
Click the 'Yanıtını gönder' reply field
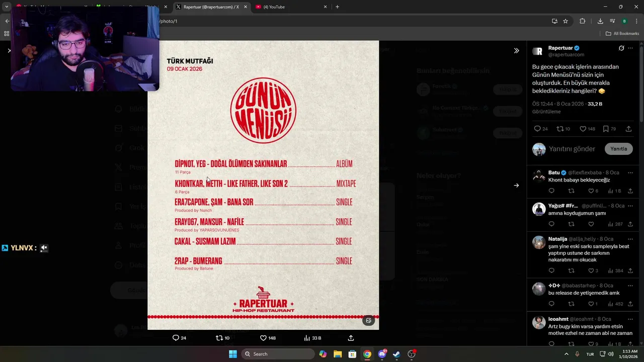pos(572,149)
